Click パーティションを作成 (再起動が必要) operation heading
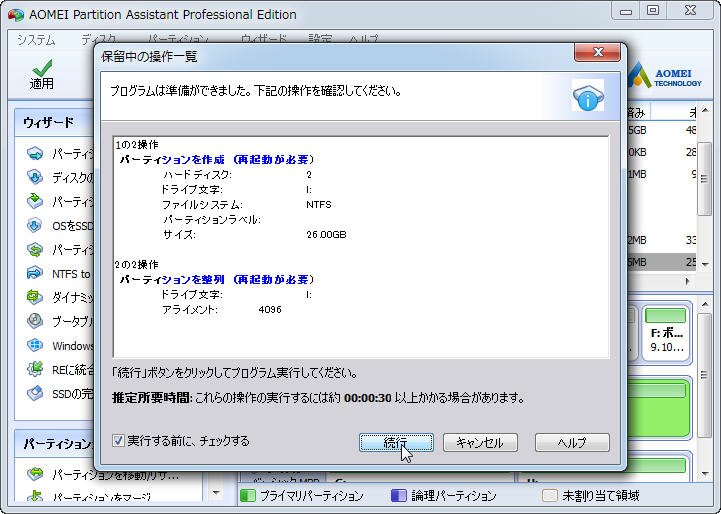Screen dimensions: 721x514 217,160
